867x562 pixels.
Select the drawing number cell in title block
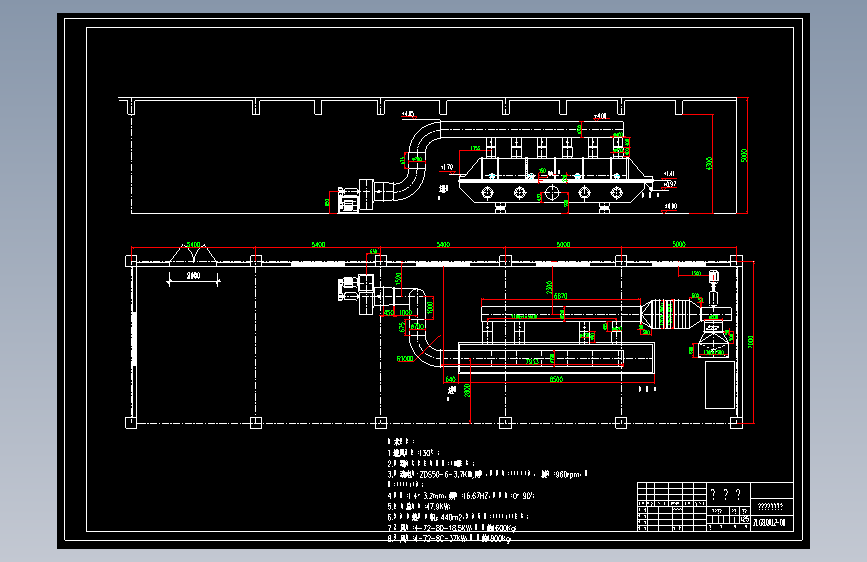(770, 522)
